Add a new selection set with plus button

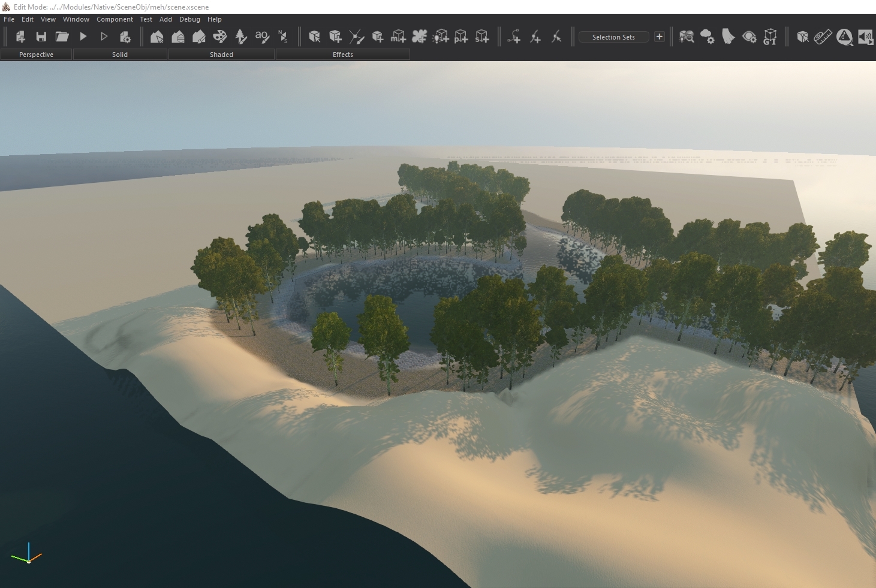[660, 37]
